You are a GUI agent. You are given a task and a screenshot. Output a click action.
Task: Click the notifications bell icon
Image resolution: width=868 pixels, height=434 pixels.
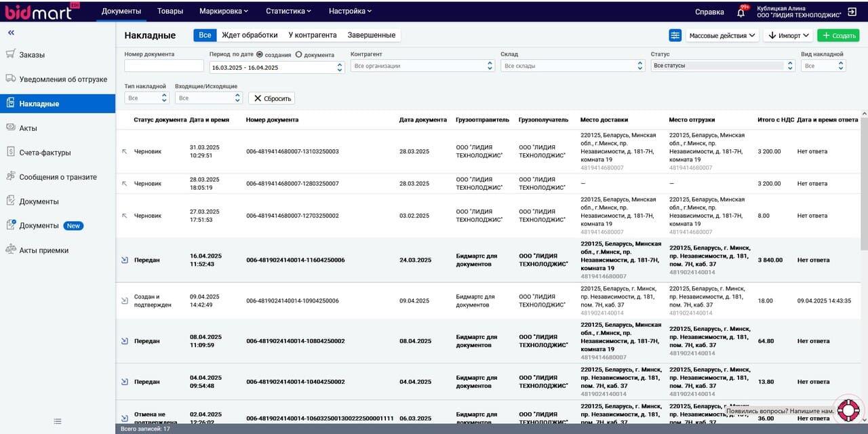point(741,12)
